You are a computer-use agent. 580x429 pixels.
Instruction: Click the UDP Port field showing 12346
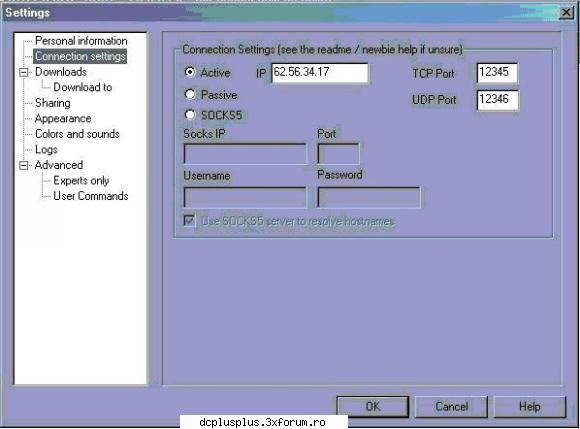click(497, 100)
